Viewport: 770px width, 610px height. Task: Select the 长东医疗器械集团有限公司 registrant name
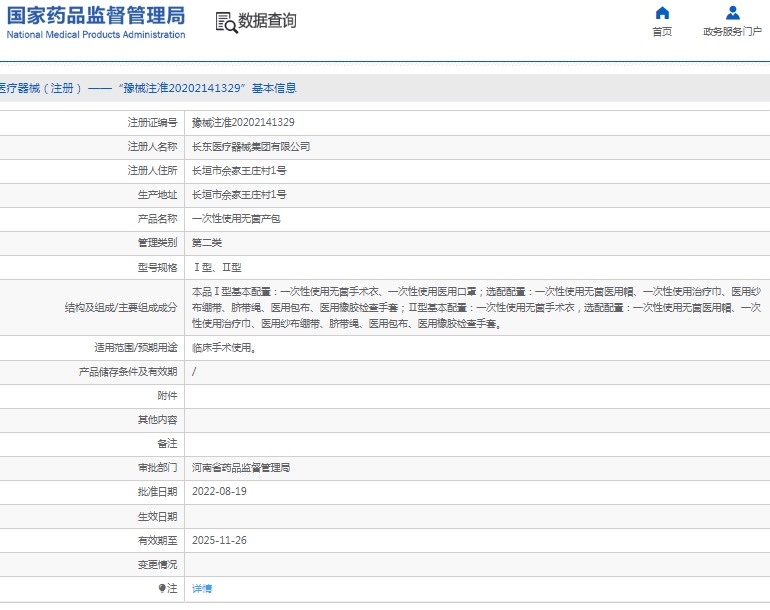tap(251, 146)
